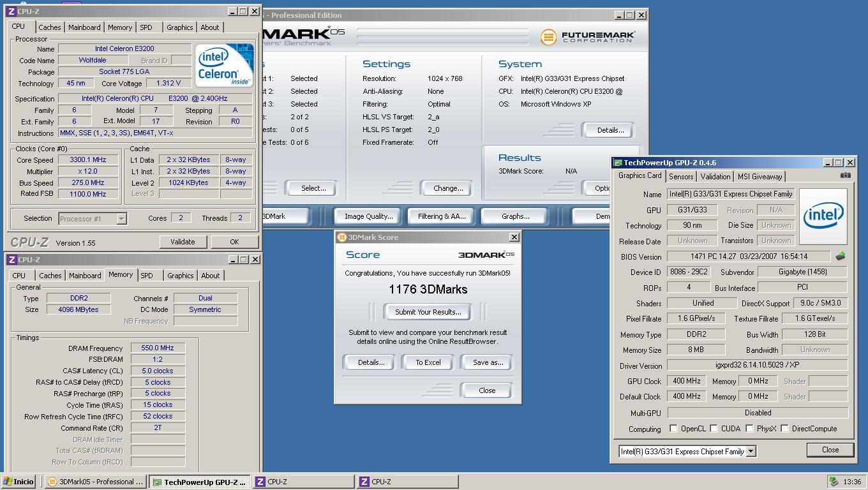The height and width of the screenshot is (490, 868).
Task: Switch to TechPowerUp GPU-Z taskbar item
Action: (200, 482)
